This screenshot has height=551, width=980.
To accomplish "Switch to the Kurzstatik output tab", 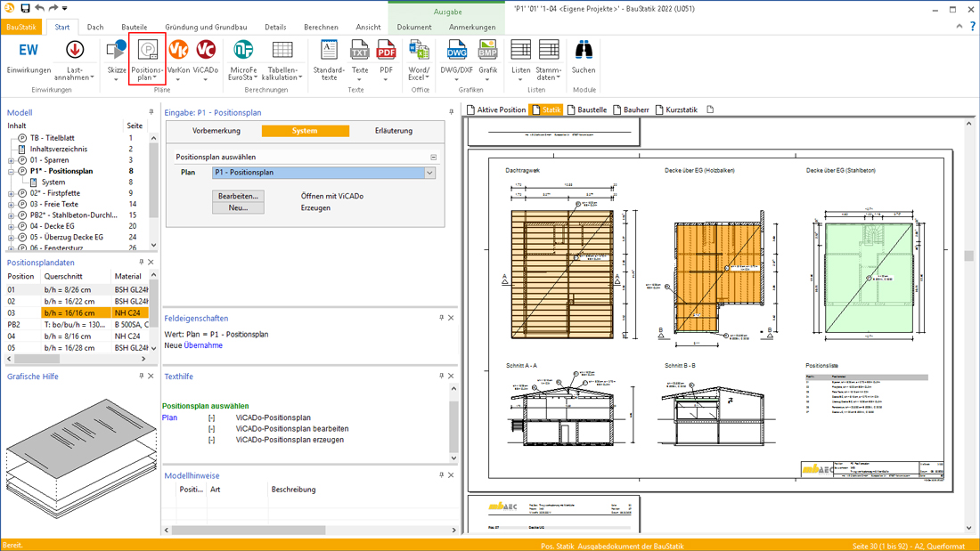I will pos(676,109).
